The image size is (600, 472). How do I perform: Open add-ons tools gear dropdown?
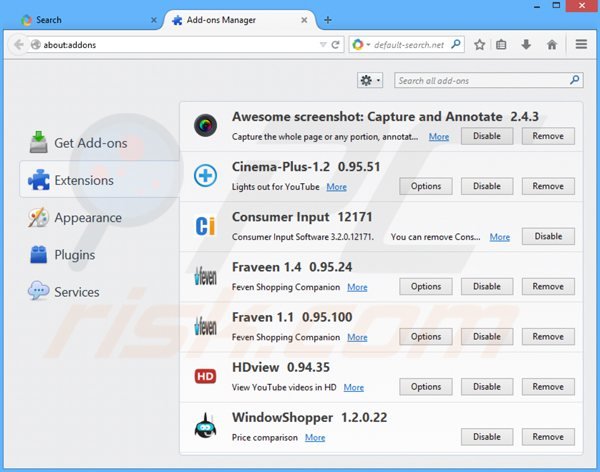[x=370, y=80]
